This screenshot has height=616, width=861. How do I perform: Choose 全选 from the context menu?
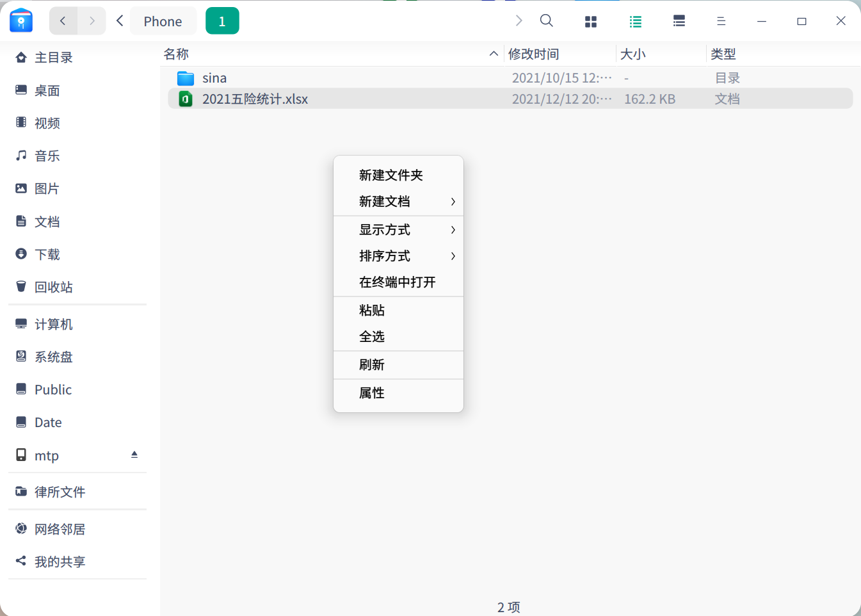tap(398, 337)
